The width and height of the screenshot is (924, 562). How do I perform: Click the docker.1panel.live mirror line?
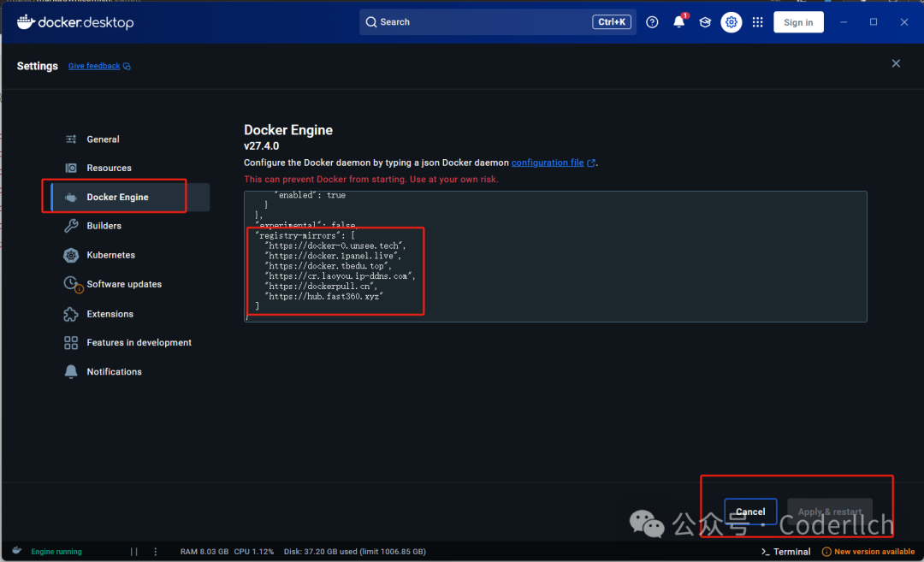[333, 256]
